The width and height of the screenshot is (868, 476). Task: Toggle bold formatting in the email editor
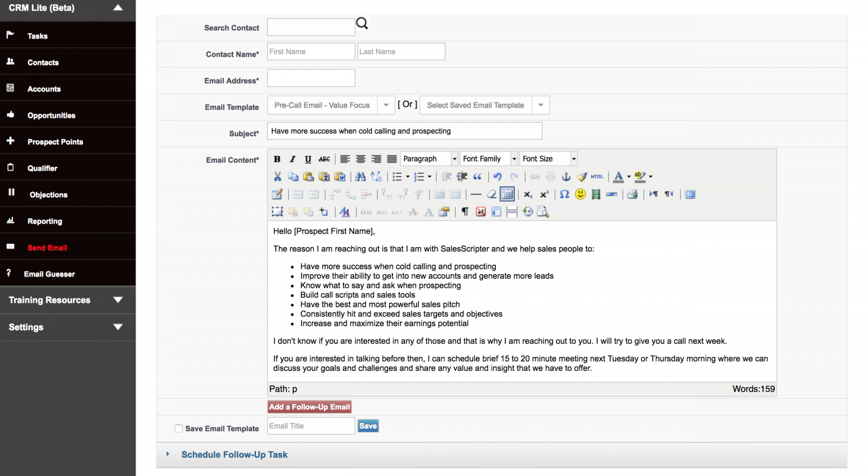pyautogui.click(x=277, y=159)
